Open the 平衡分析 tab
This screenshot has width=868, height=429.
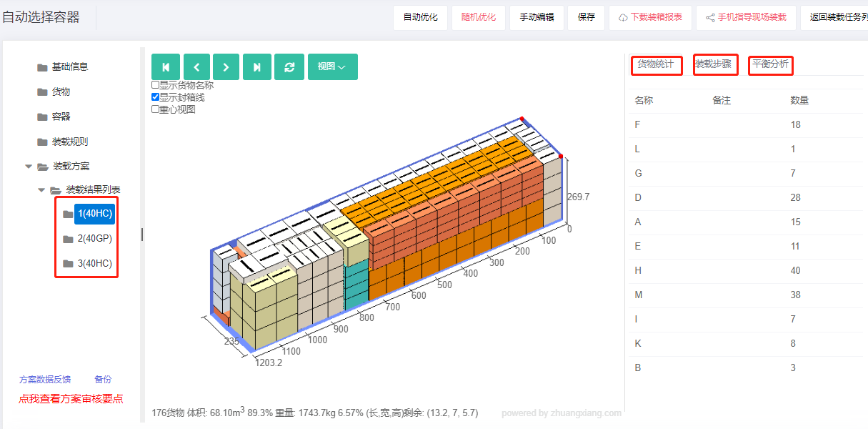[771, 64]
